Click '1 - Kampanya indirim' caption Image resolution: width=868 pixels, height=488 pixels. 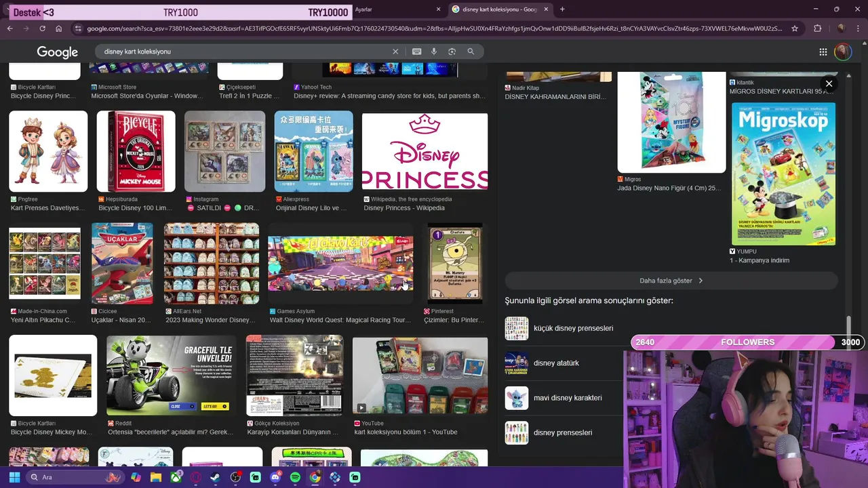coord(759,260)
